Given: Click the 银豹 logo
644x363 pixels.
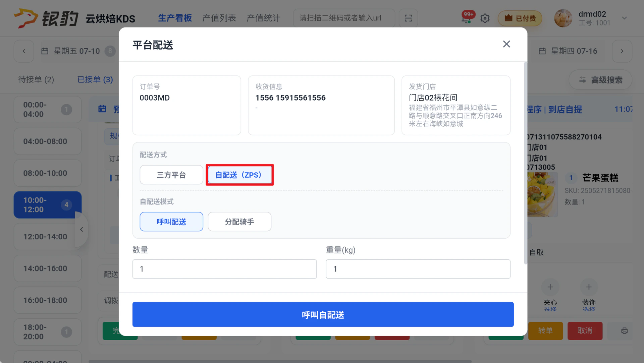Looking at the screenshot, I should tap(46, 18).
